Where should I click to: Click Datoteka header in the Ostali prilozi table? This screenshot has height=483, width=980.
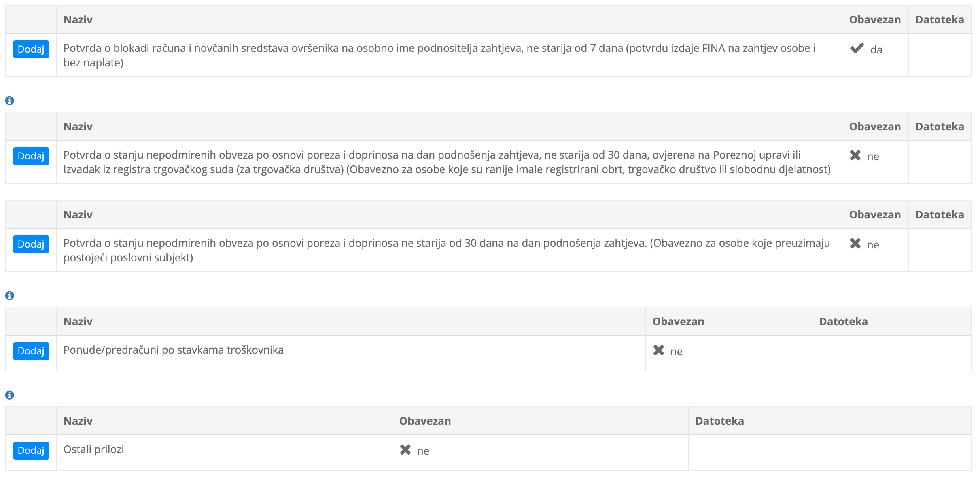[x=719, y=421]
